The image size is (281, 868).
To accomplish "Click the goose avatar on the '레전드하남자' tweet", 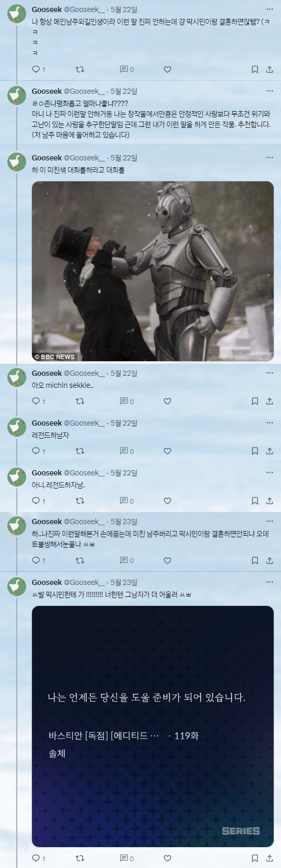I will 17,427.
